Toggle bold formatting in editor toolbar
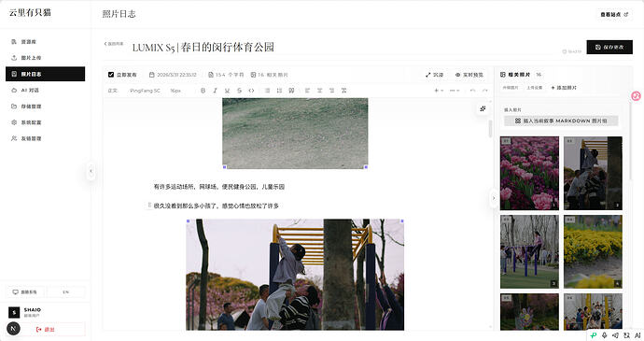This screenshot has width=644, height=341. point(203,91)
